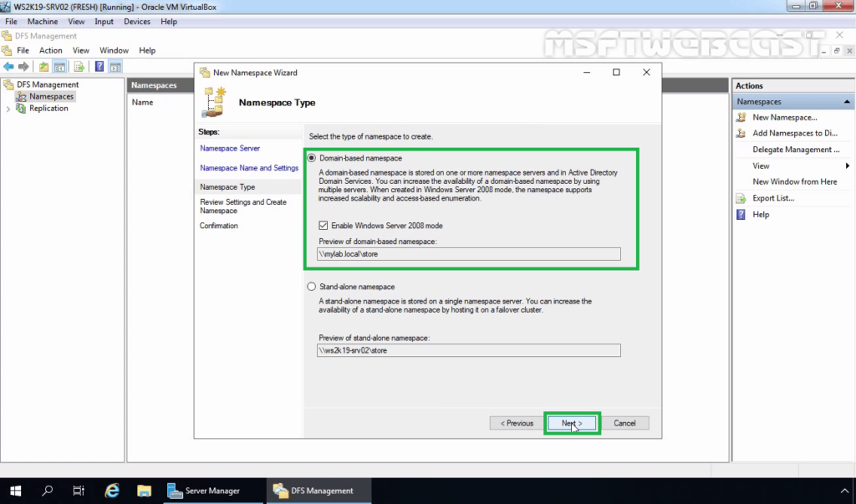Collapse the Namespaces section in Actions pane
The width and height of the screenshot is (856, 504).
click(x=847, y=102)
